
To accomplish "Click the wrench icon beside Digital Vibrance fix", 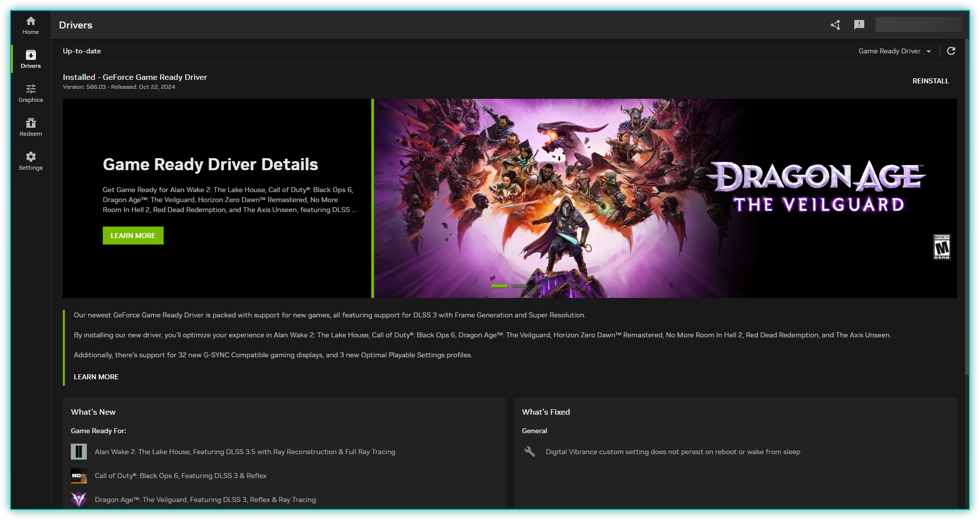I will click(529, 452).
